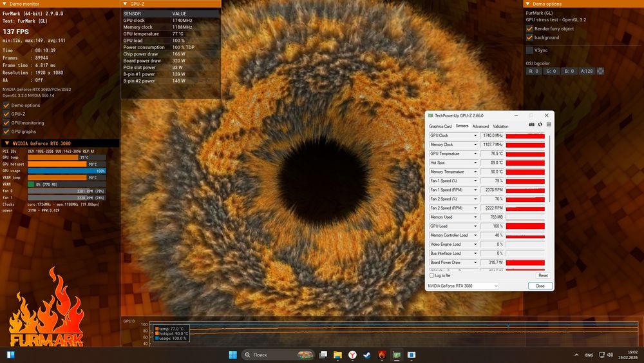Click Close button in GPU-Z
The width and height of the screenshot is (644, 363).
(540, 286)
